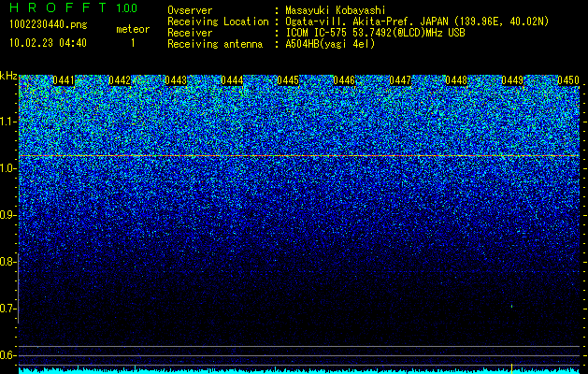Screen dimensions: 588x374
Task: Click the 1.1 frequency axis label
Action: tap(7, 122)
